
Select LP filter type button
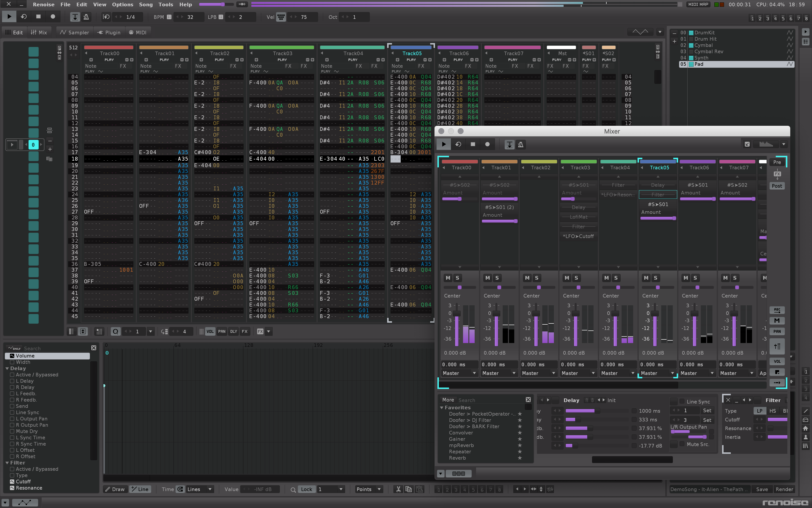coord(760,411)
